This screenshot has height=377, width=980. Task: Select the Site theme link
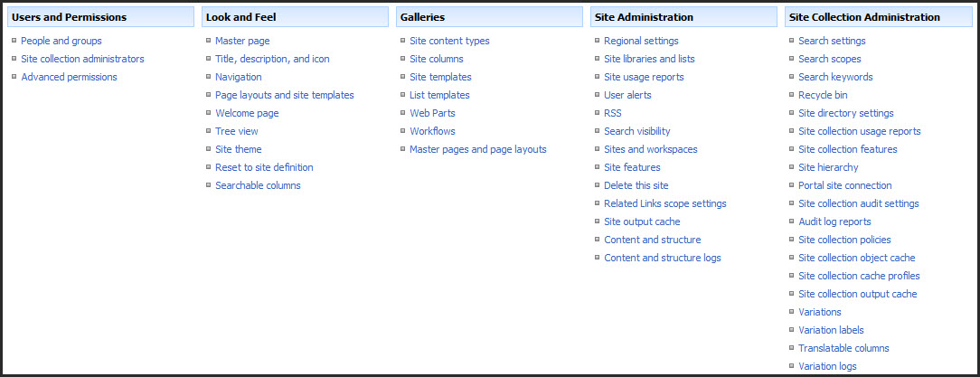point(239,149)
